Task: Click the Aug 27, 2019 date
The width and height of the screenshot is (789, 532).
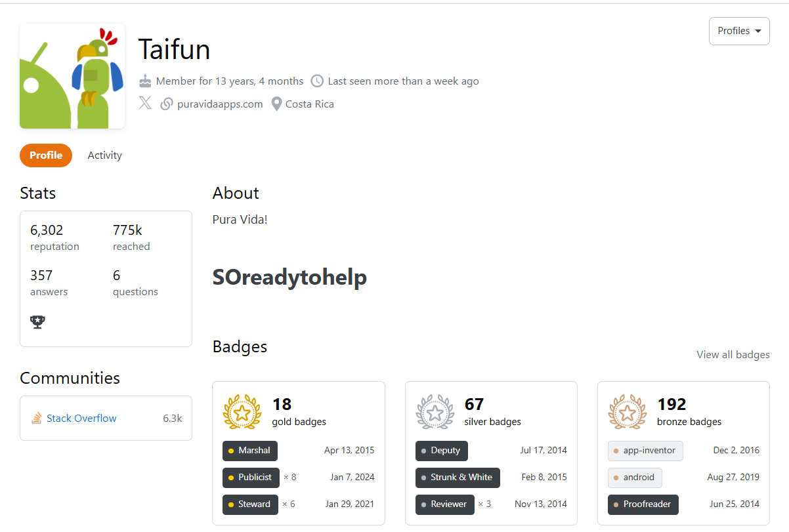Action: point(733,478)
